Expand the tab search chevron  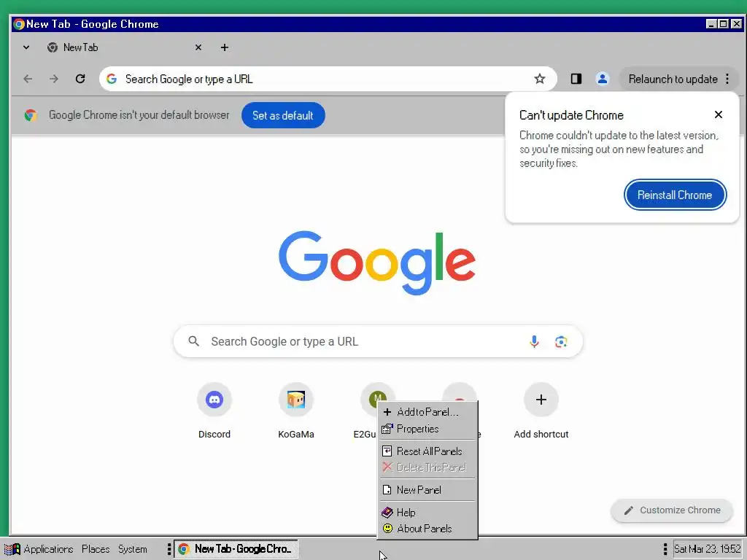[x=26, y=47]
